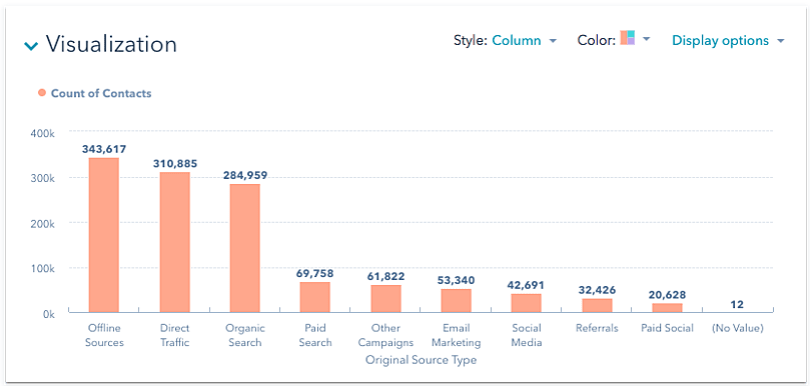Click the Email Marketing axis label
Image resolution: width=810 pixels, height=386 pixels.
coord(456,335)
